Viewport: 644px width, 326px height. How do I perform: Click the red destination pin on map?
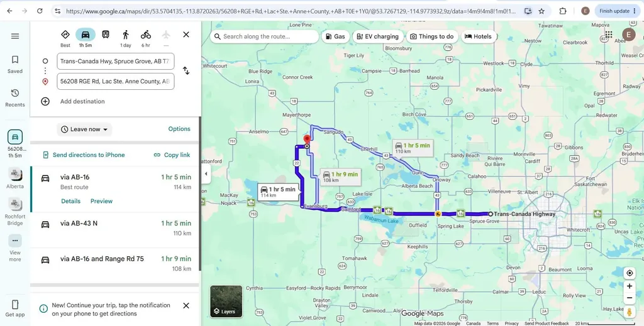click(307, 140)
